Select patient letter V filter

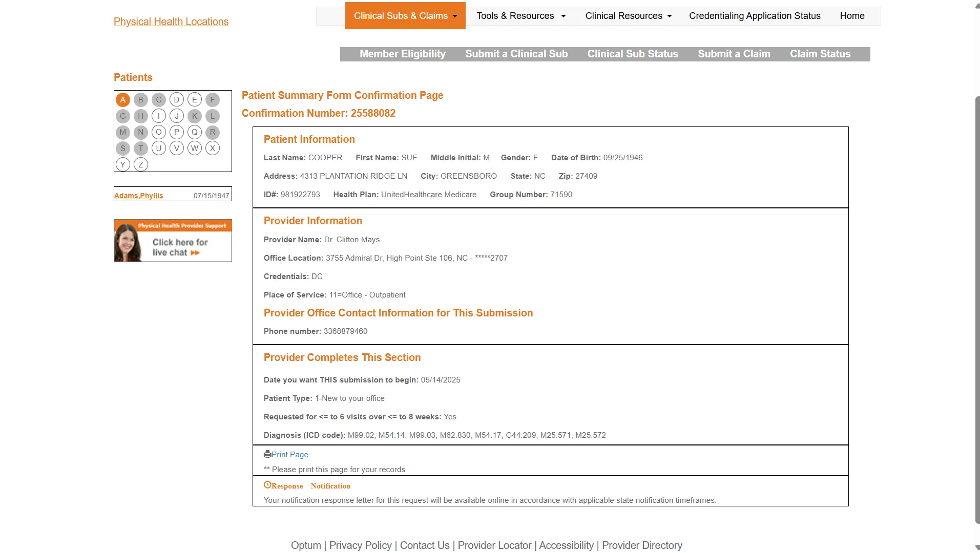pyautogui.click(x=177, y=148)
